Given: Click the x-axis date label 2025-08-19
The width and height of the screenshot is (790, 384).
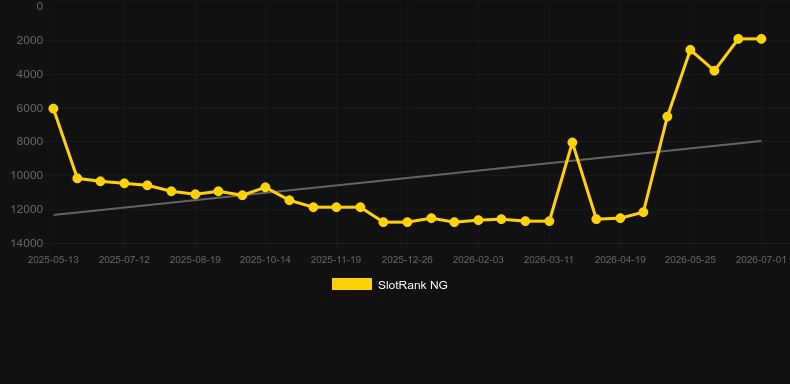Looking at the screenshot, I should [x=195, y=260].
